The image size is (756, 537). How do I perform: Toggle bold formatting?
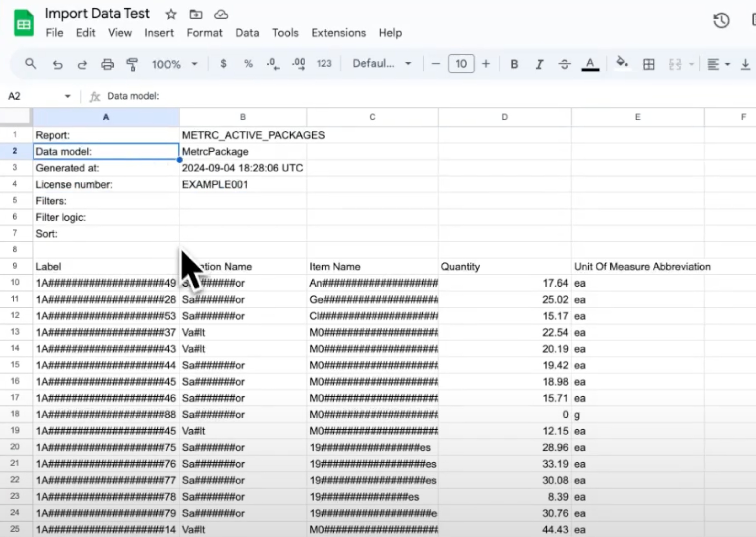[514, 64]
